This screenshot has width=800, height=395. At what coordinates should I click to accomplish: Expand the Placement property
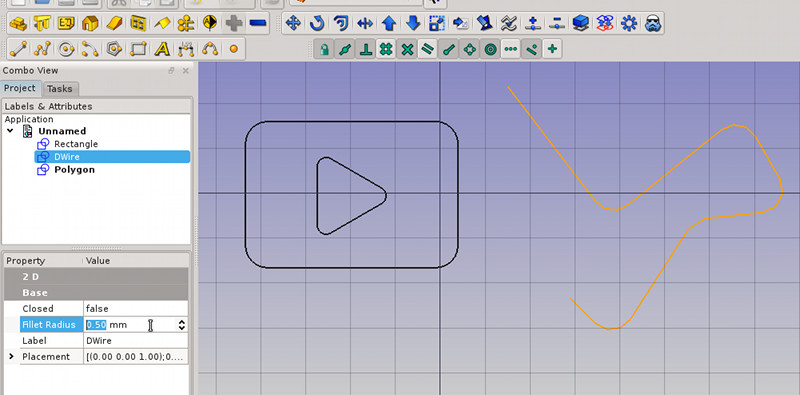click(x=11, y=356)
